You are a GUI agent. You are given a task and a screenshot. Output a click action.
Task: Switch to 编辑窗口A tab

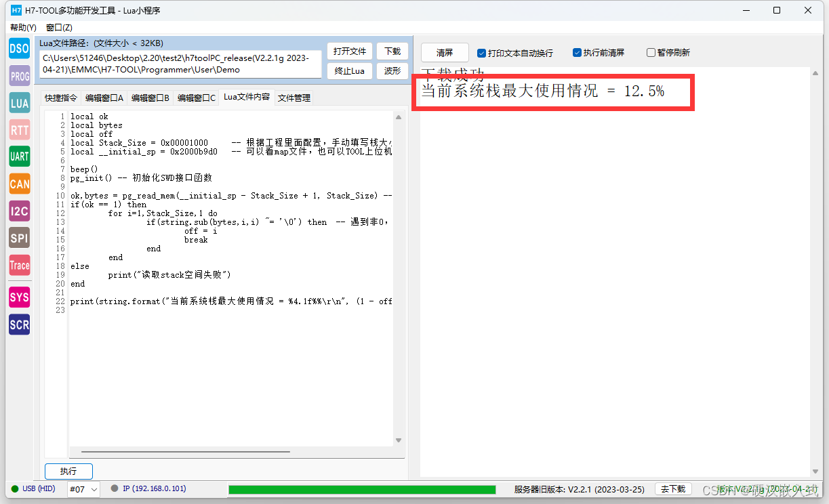point(104,98)
